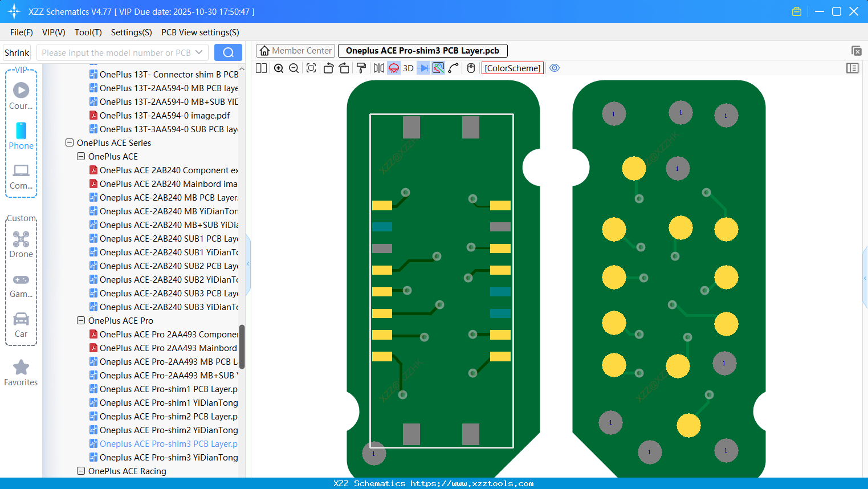Collapse the OnePlus ACE Pro node
Screen dimensions: 868x489
(x=81, y=320)
